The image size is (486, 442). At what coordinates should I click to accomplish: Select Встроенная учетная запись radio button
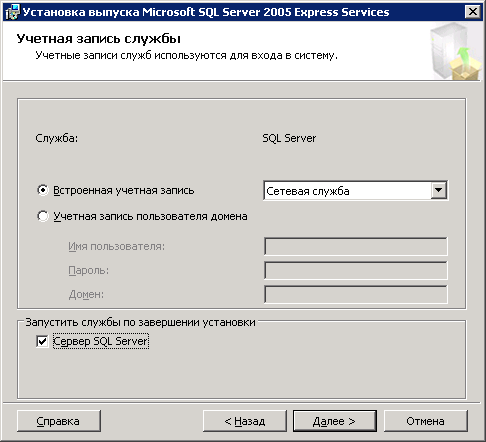(x=43, y=190)
